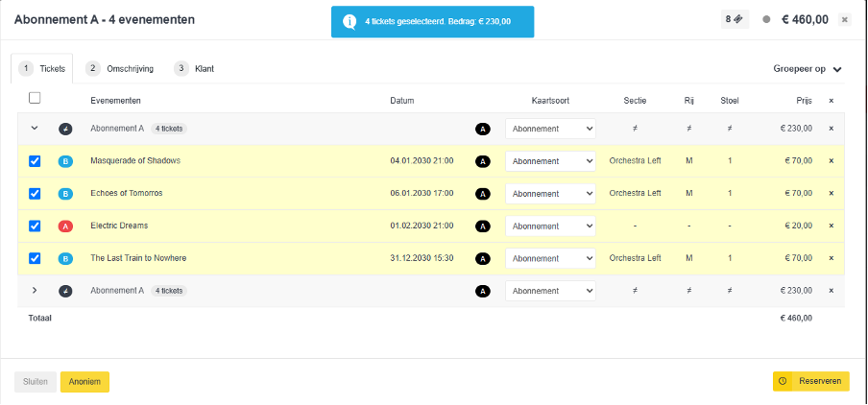Image resolution: width=868 pixels, height=405 pixels.
Task: Choose the Anoniem button
Action: [84, 382]
